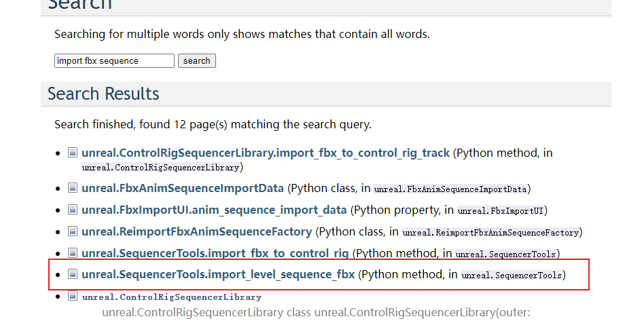Screen dimensions: 644x321
Task: Click the page icon next to FbxAnimSequenceImportData
Action: coord(73,187)
